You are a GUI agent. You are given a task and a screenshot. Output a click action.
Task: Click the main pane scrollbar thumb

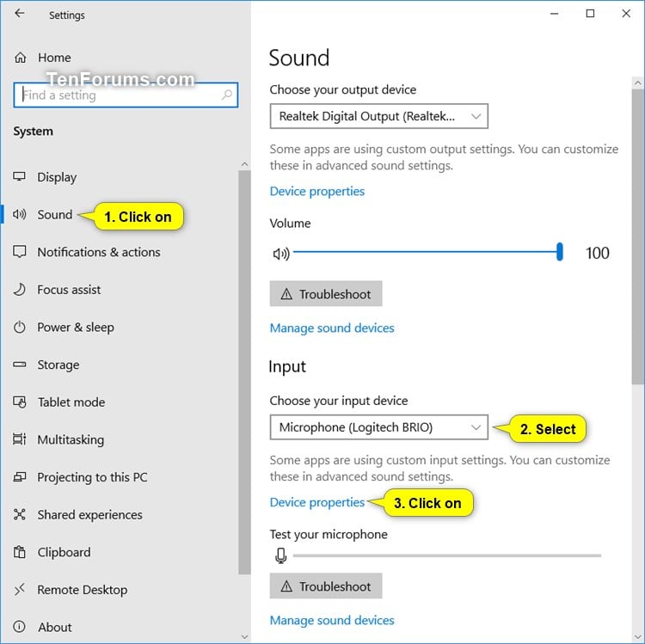637,236
